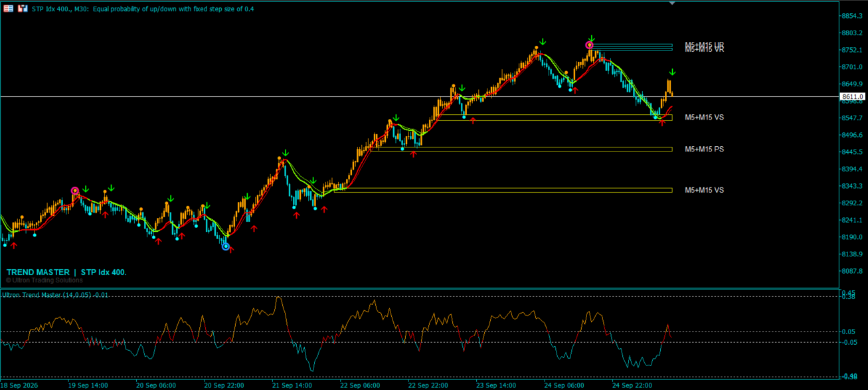
Task: Click the 8343.3 price scale value
Action: pyautogui.click(x=851, y=186)
